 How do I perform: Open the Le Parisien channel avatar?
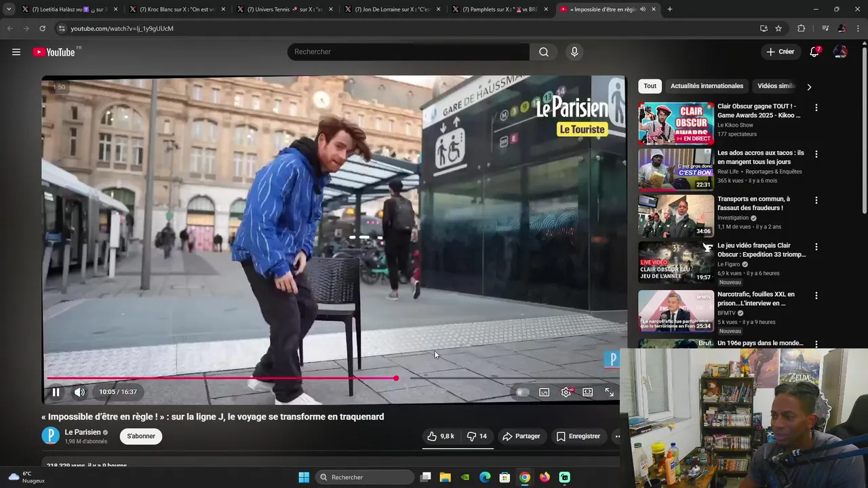(x=51, y=436)
